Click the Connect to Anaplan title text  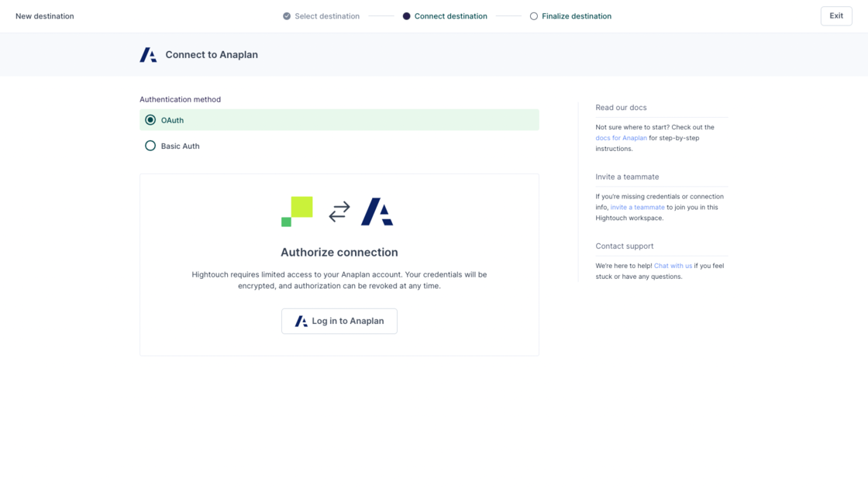coord(212,55)
